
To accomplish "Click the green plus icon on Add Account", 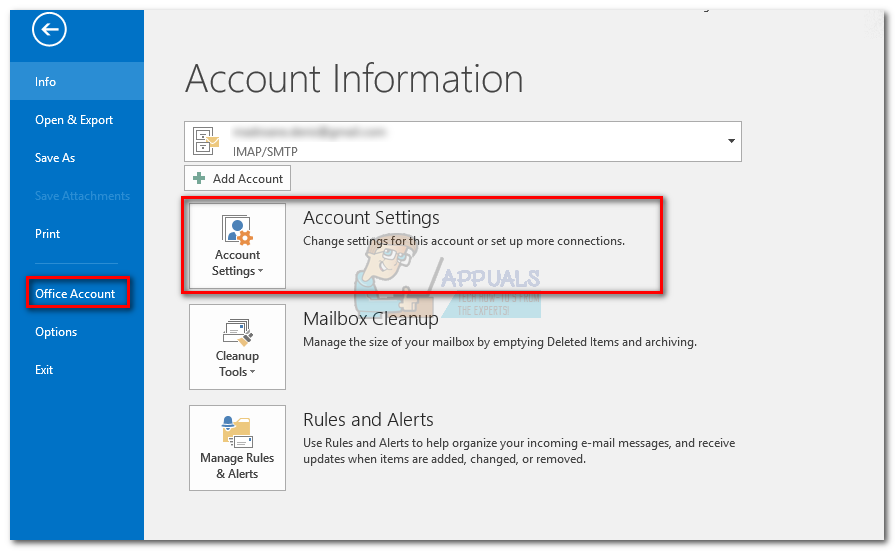I will point(199,178).
